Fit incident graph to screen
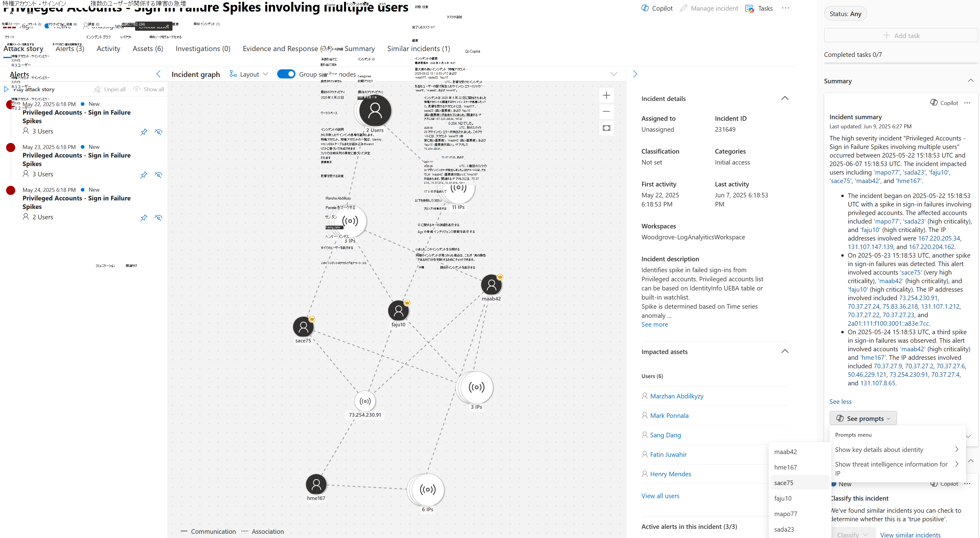 click(x=606, y=128)
